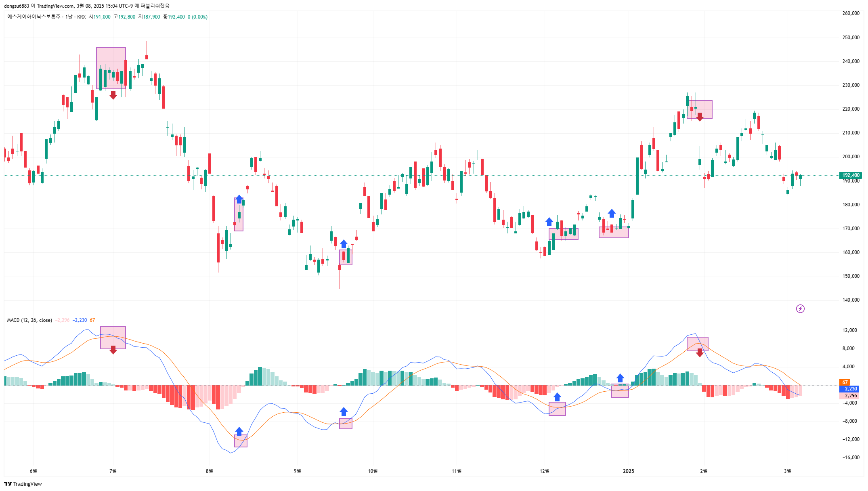Click red down arrow on late January MACD crossover
The image size is (868, 491).
700,353
